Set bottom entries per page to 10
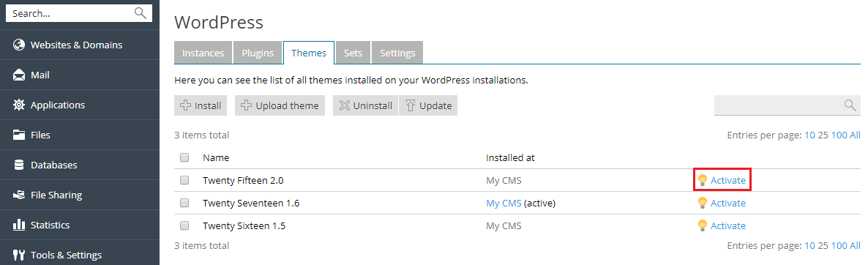This screenshot has width=868, height=265. pyautogui.click(x=810, y=246)
